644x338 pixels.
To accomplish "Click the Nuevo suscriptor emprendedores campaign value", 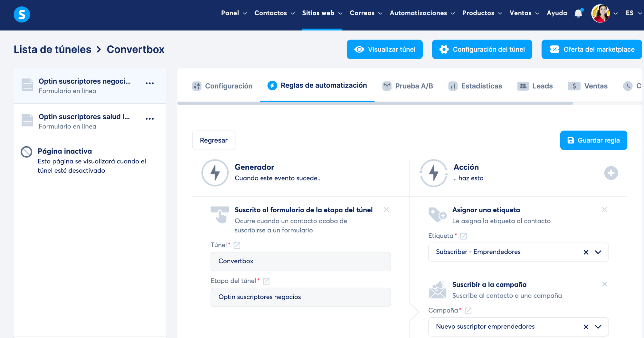I will point(485,326).
